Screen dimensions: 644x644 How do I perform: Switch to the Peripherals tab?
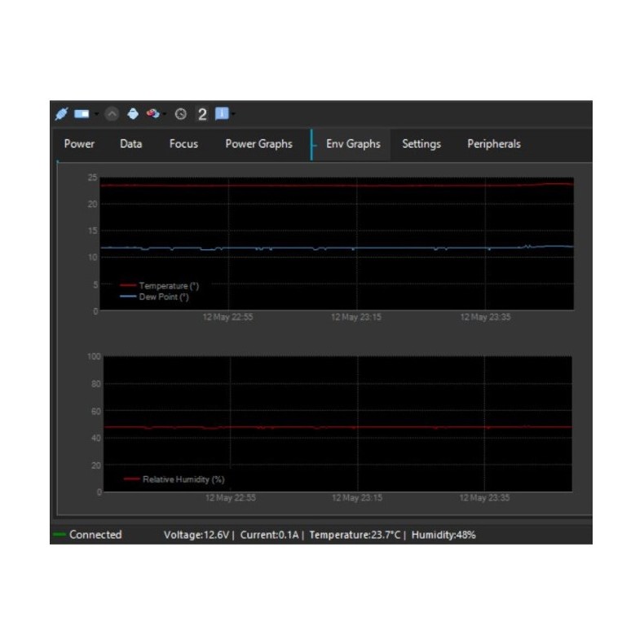[493, 144]
